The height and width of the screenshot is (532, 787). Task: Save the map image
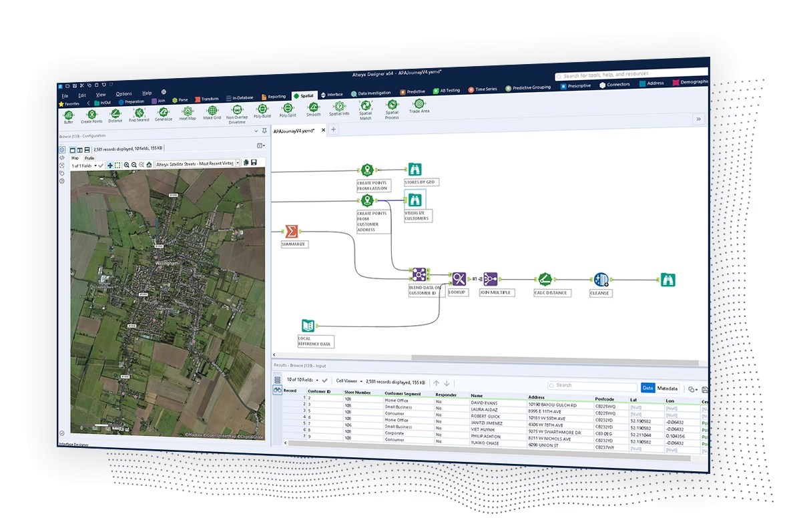[x=254, y=163]
